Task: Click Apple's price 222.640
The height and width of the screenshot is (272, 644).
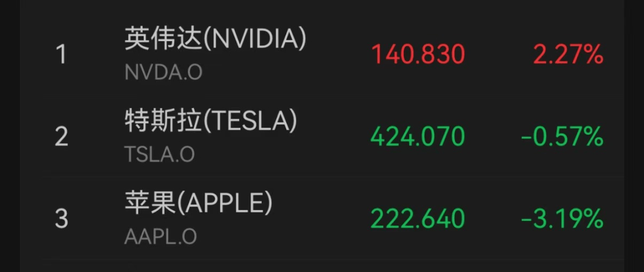Action: tap(417, 220)
